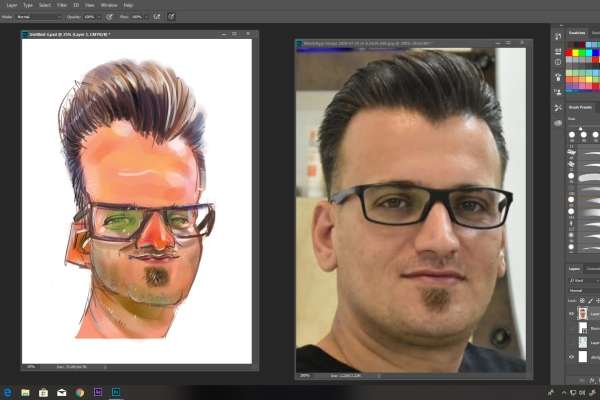Show the second layer in Layers panel

tap(572, 328)
